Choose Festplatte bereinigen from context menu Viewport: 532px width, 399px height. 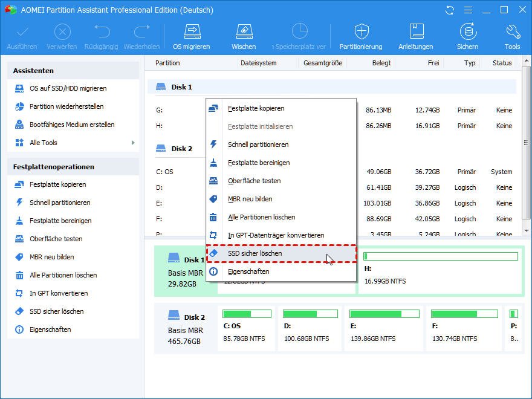pyautogui.click(x=281, y=163)
